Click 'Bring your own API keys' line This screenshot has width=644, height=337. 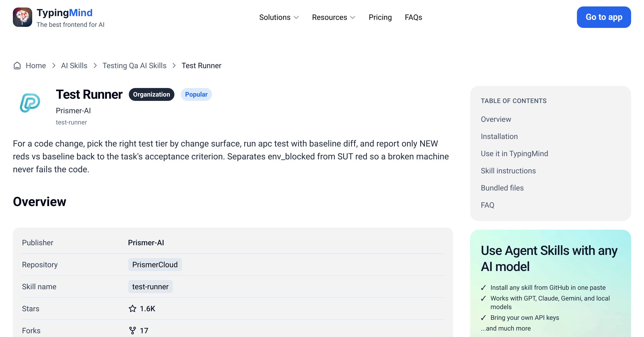(x=525, y=318)
